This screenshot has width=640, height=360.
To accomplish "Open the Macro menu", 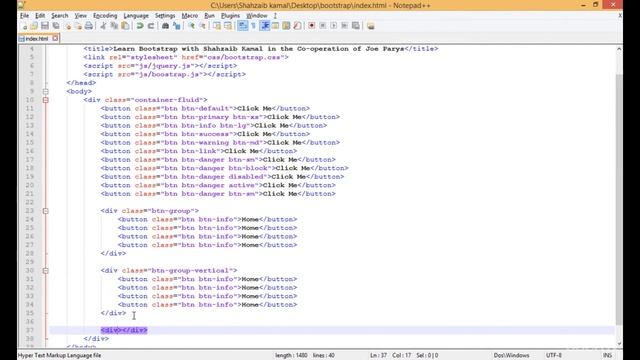I will click(x=189, y=16).
